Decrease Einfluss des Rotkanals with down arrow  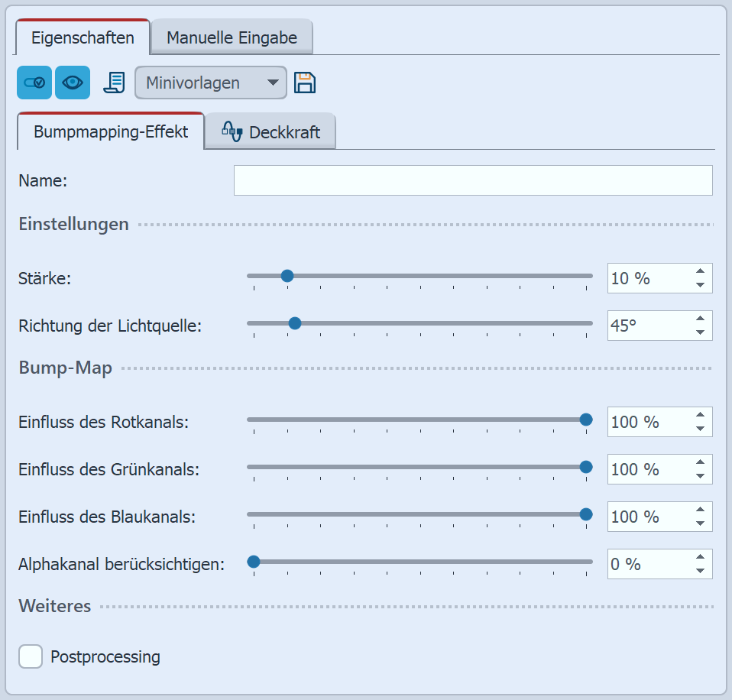[700, 429]
